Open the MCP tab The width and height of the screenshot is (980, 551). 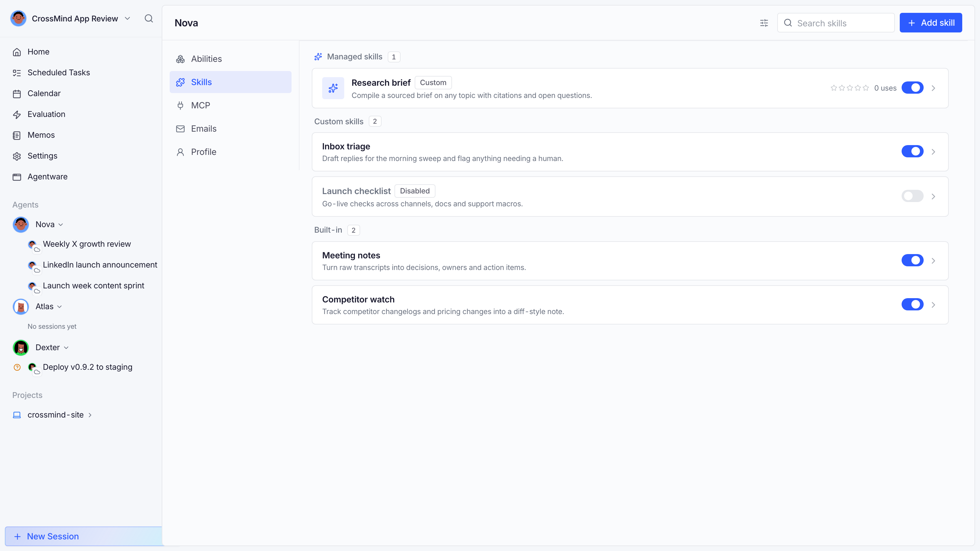point(231,105)
